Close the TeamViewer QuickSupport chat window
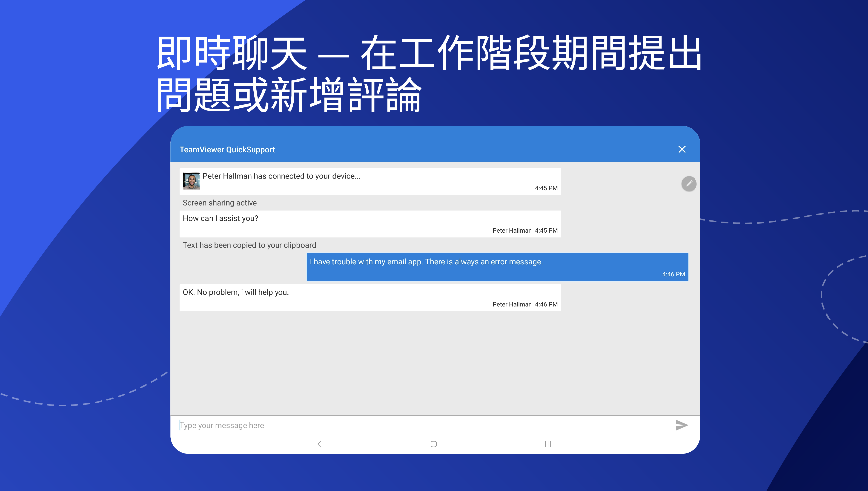 click(682, 149)
